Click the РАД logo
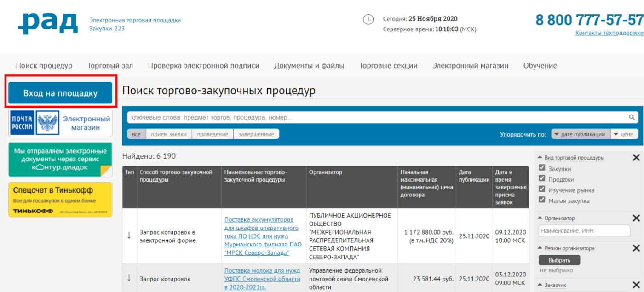This screenshot has width=644, height=292. point(48,23)
